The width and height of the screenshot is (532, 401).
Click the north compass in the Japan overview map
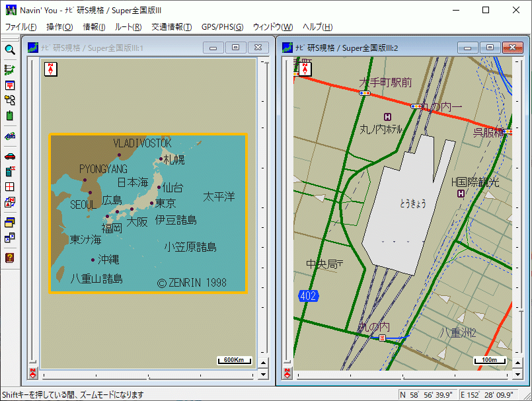pos(51,69)
